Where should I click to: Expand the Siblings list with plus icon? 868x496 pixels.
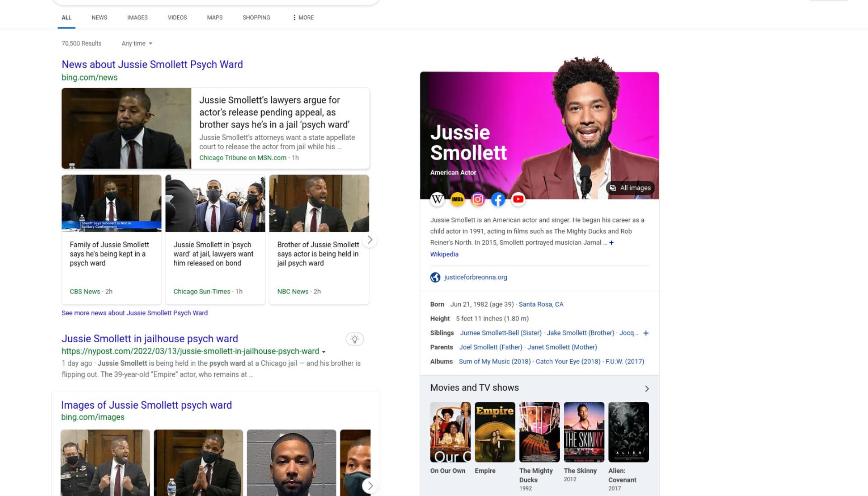646,333
